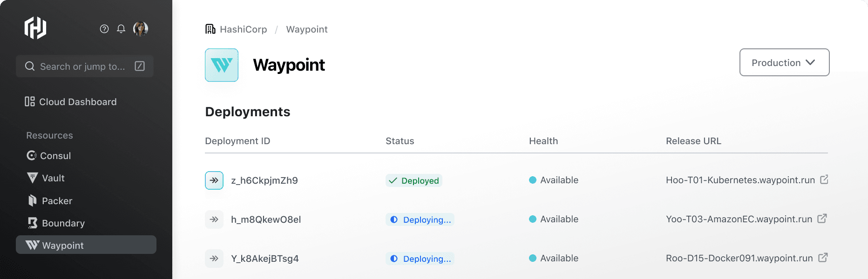Select Waypoint in the sidebar
868x279 pixels.
[86, 245]
